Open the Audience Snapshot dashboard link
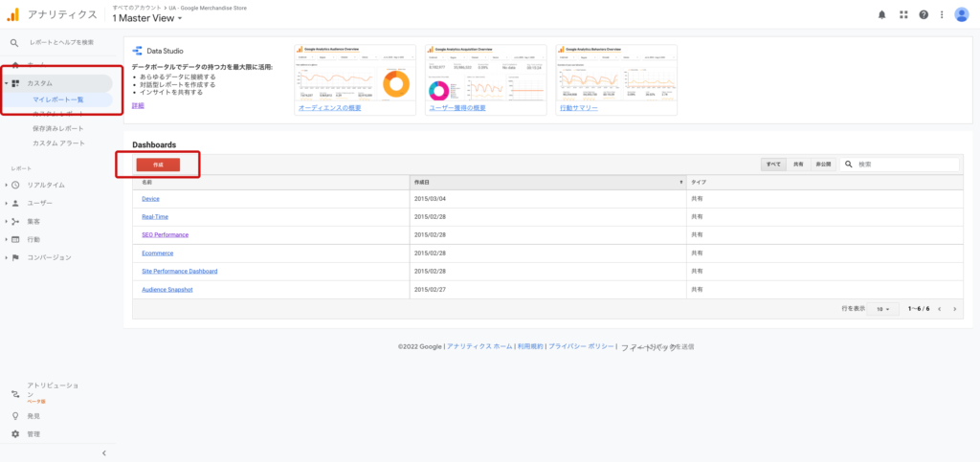The image size is (980, 462). tap(167, 290)
